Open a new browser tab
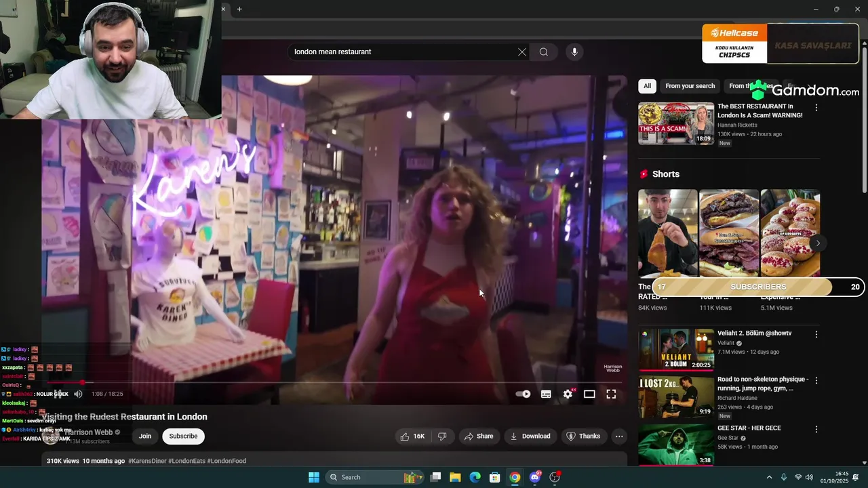 pos(239,9)
